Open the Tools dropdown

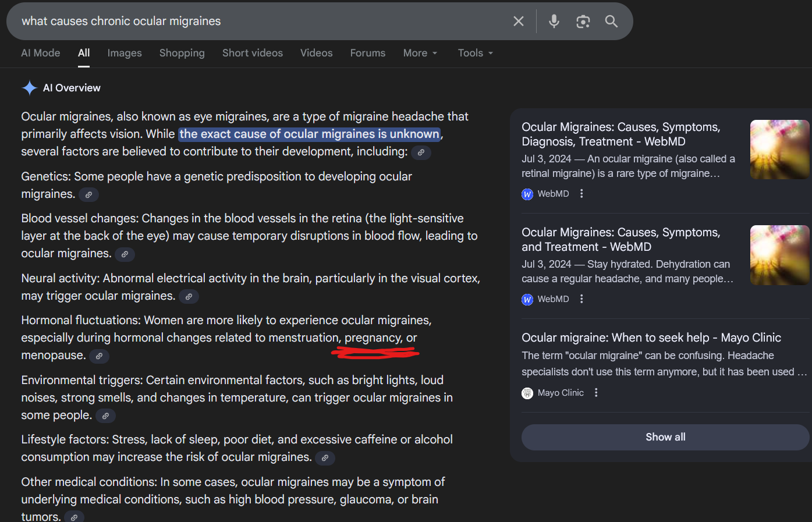click(x=476, y=53)
